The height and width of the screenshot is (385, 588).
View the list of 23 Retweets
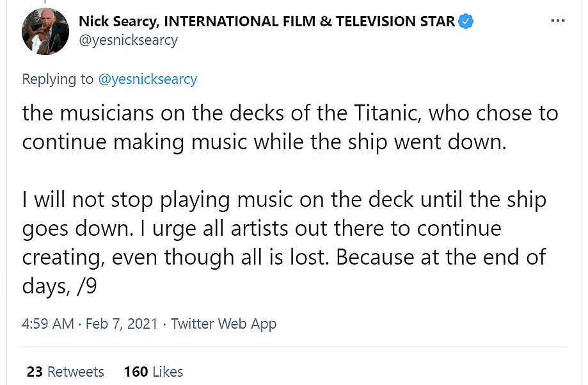coord(65,372)
